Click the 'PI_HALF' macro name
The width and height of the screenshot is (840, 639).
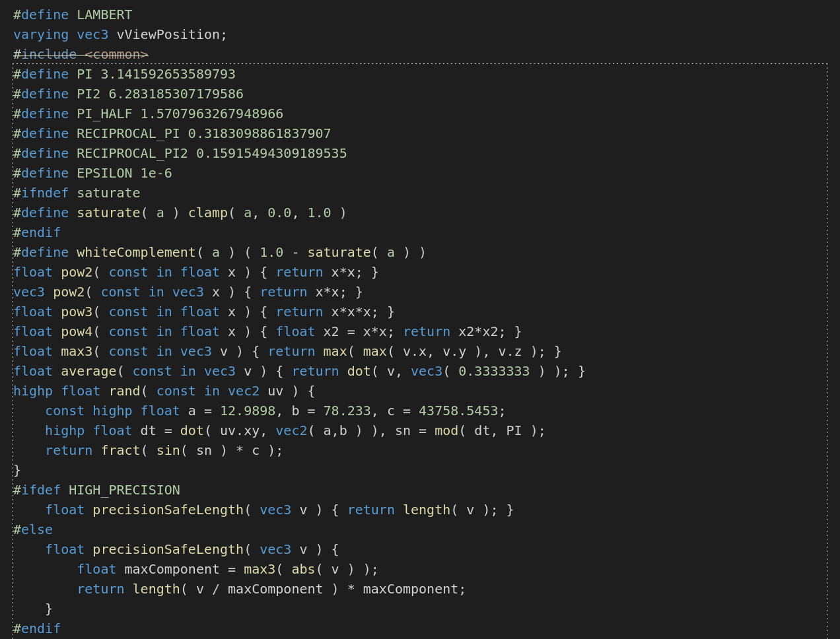(x=104, y=114)
